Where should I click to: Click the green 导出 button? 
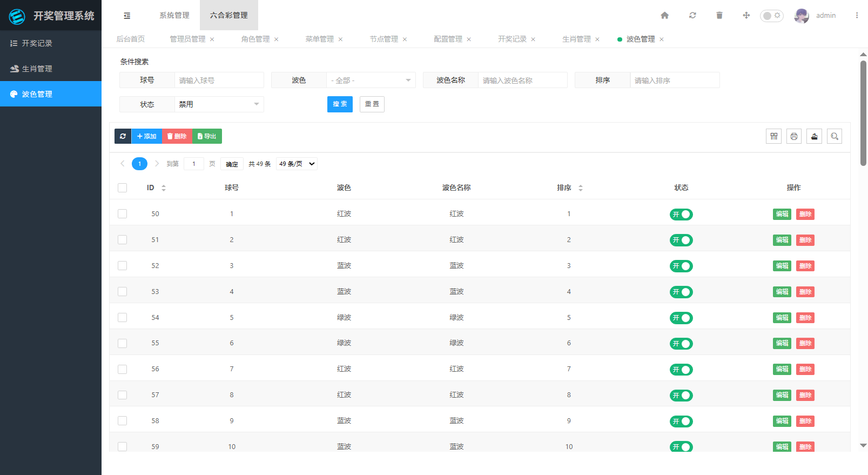(x=207, y=136)
